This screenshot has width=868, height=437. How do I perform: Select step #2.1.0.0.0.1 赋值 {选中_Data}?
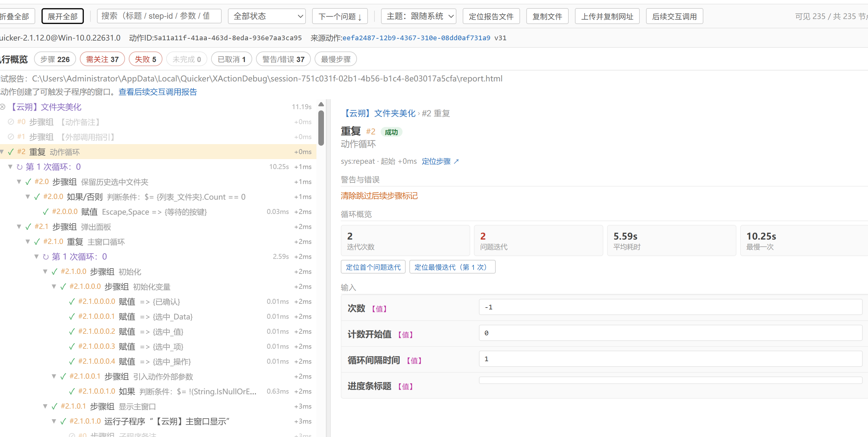pos(158,316)
